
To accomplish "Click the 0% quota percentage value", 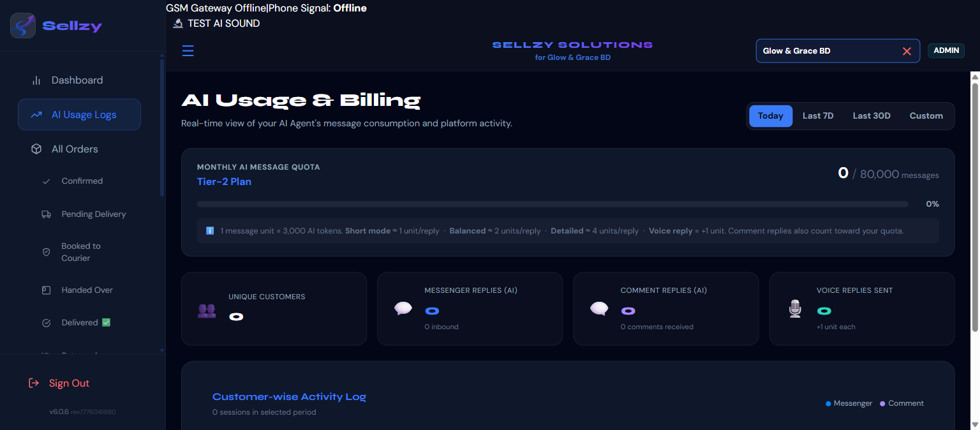I will coord(932,204).
